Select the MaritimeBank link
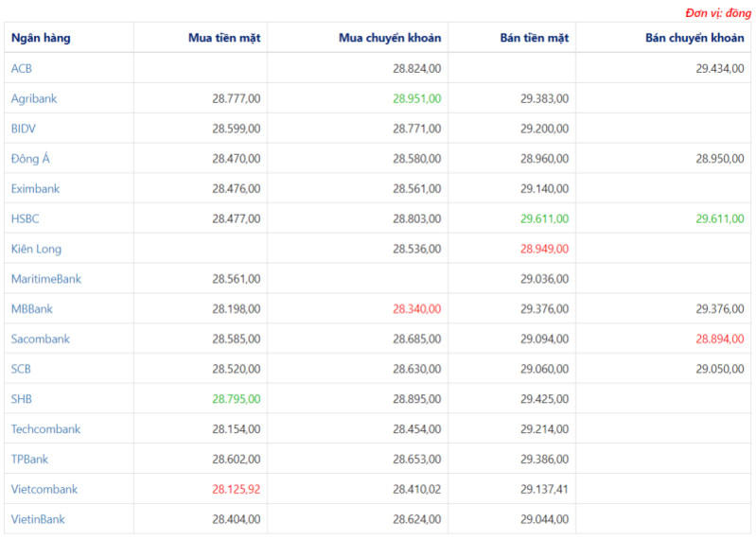Viewport: 756px width, 539px height. 46,279
